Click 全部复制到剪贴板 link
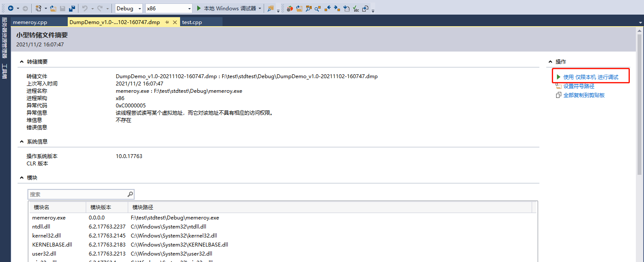The image size is (644, 262). (584, 95)
